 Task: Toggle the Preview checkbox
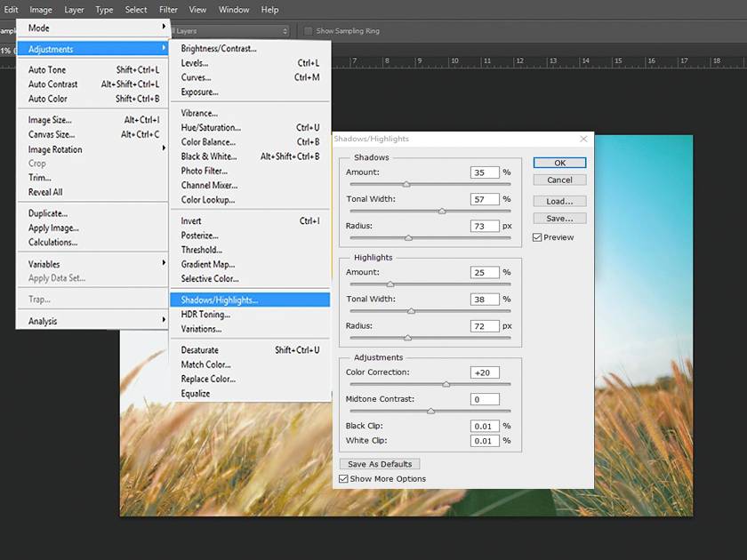[537, 237]
